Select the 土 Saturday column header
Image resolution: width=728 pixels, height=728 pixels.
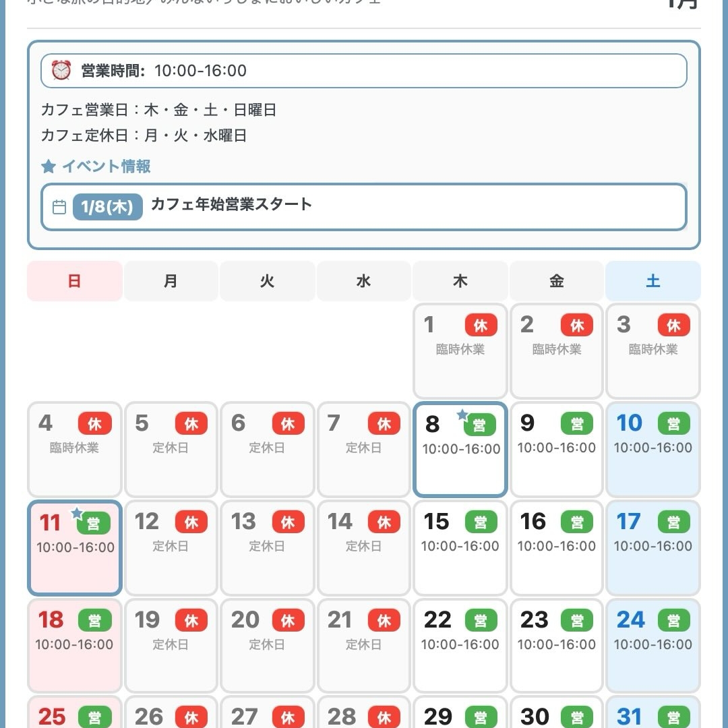click(x=653, y=281)
